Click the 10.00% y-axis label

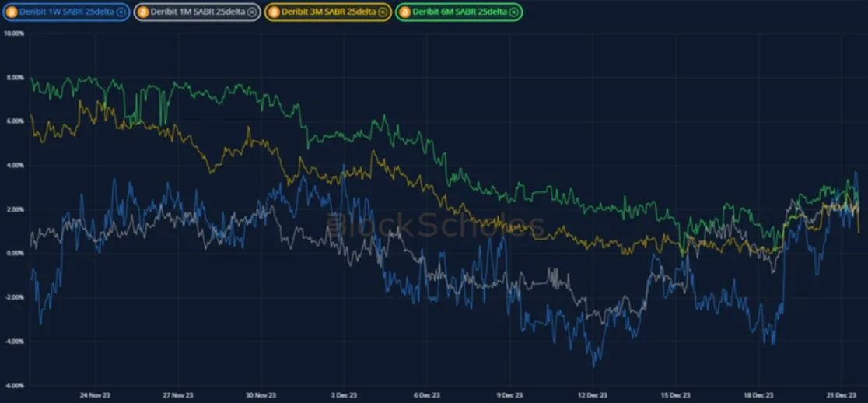point(13,33)
